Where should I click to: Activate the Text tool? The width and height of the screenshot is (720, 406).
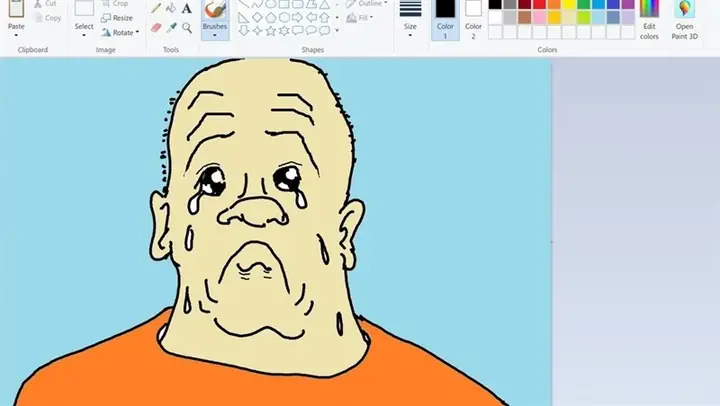coord(186,8)
